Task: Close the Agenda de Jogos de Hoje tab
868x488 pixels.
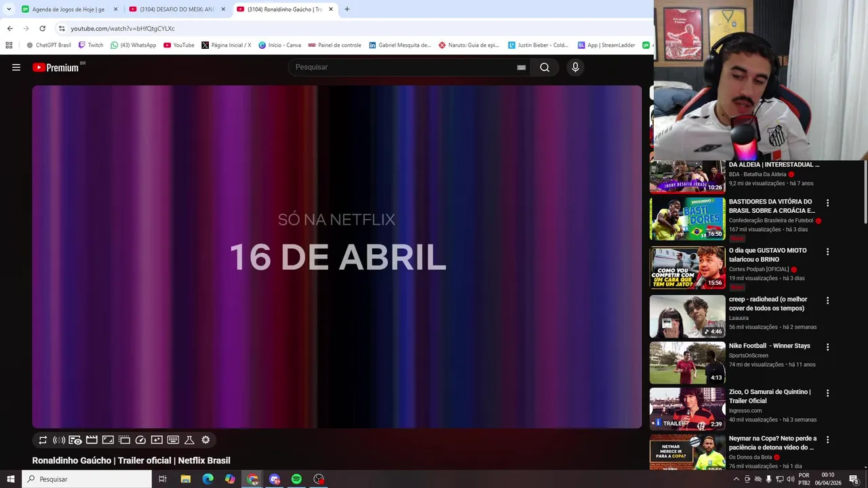Action: pos(115,9)
